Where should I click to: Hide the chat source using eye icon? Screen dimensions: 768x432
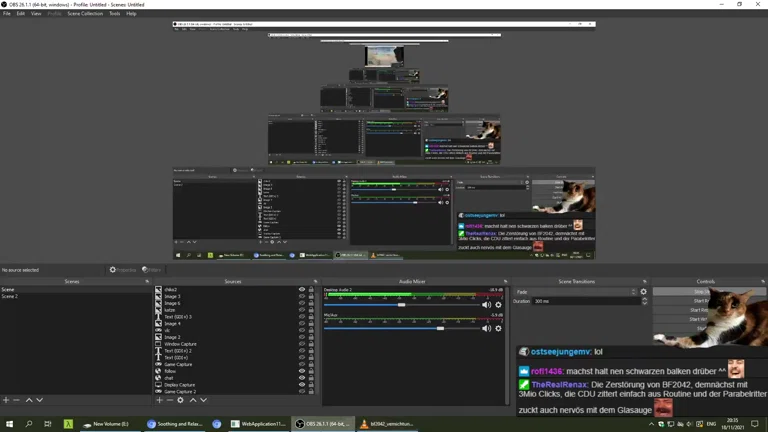point(302,378)
